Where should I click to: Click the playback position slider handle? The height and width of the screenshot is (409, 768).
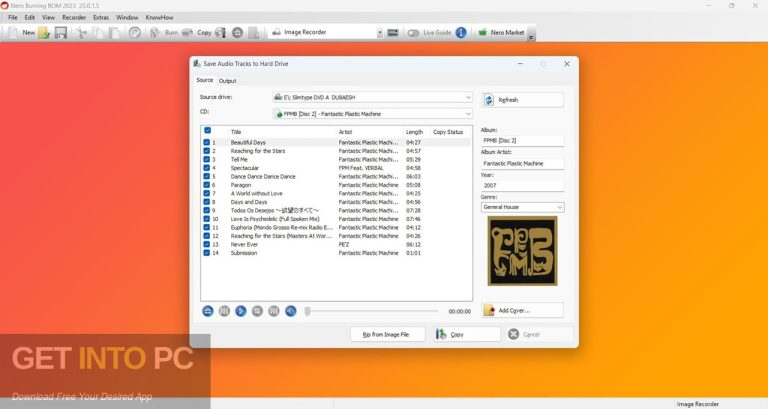click(x=308, y=311)
